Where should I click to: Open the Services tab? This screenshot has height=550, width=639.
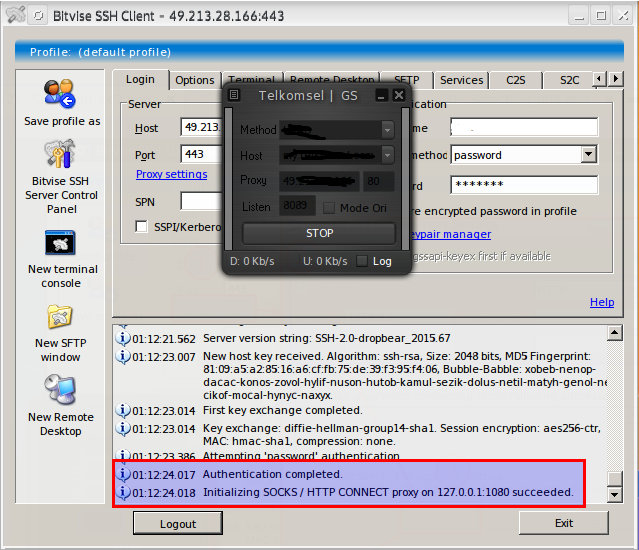click(x=461, y=80)
